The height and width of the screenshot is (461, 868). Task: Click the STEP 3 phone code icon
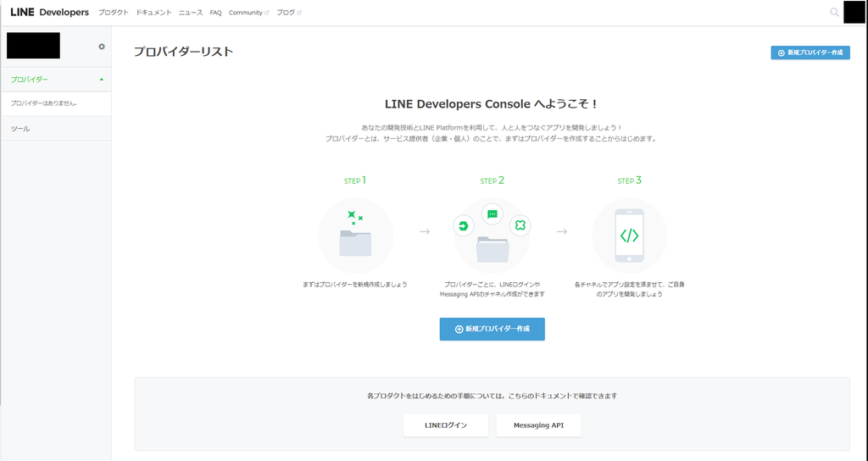(630, 236)
